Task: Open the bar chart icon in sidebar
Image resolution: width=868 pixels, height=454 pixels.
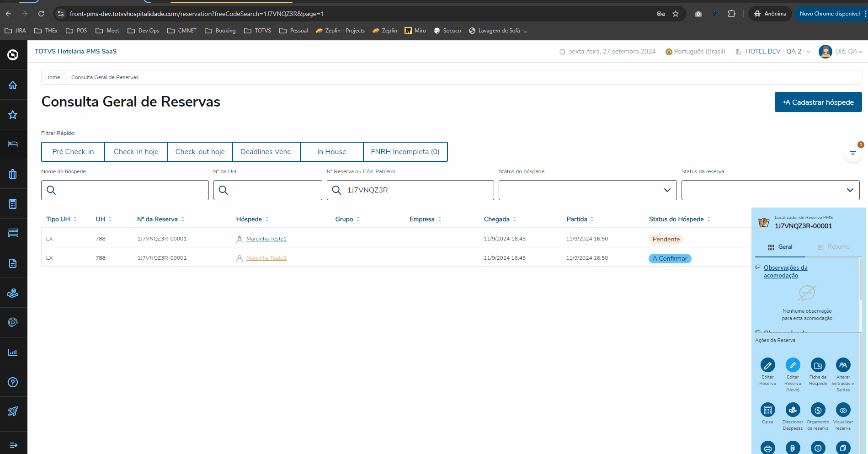Action: [x=13, y=353]
